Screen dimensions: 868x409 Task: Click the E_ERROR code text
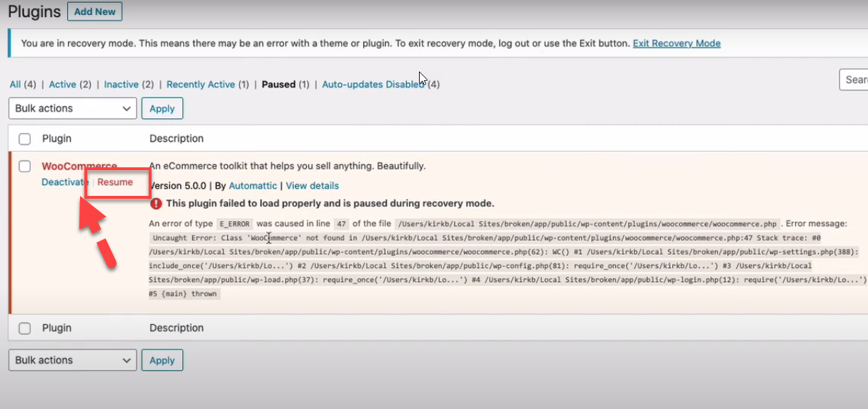coord(235,224)
